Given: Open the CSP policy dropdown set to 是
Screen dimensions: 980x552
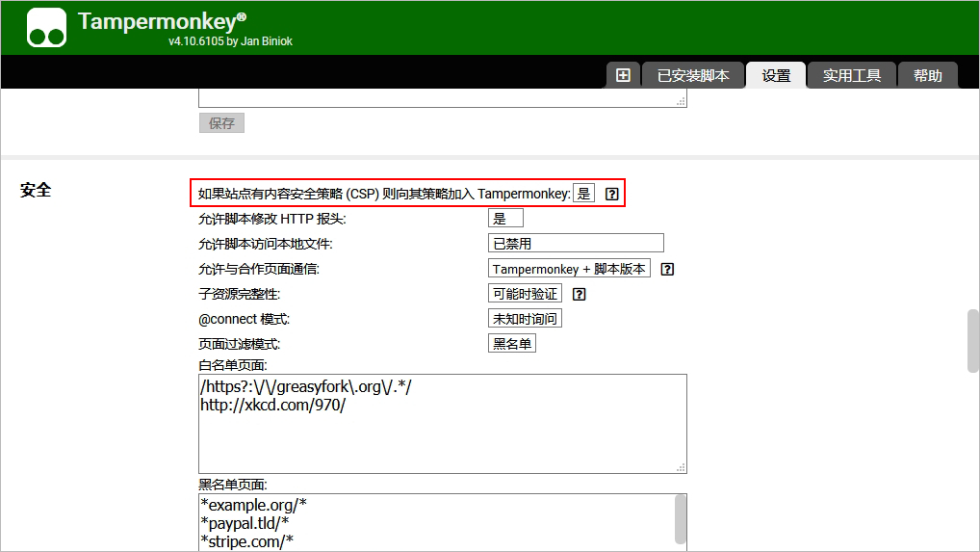Looking at the screenshot, I should [583, 194].
